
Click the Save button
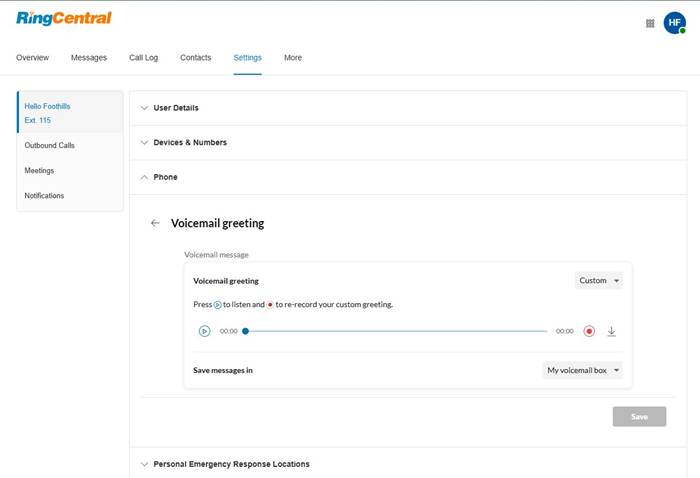639,416
